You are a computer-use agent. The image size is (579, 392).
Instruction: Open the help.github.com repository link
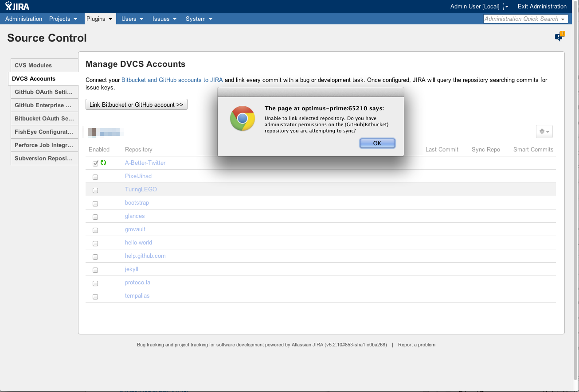145,256
